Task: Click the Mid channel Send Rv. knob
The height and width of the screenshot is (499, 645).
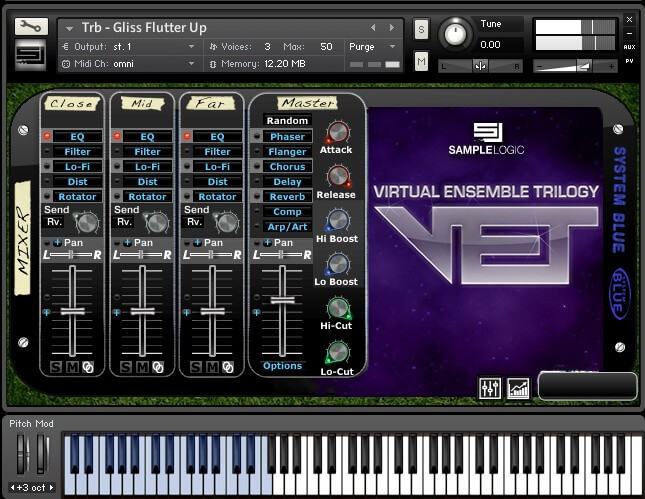Action: 157,223
